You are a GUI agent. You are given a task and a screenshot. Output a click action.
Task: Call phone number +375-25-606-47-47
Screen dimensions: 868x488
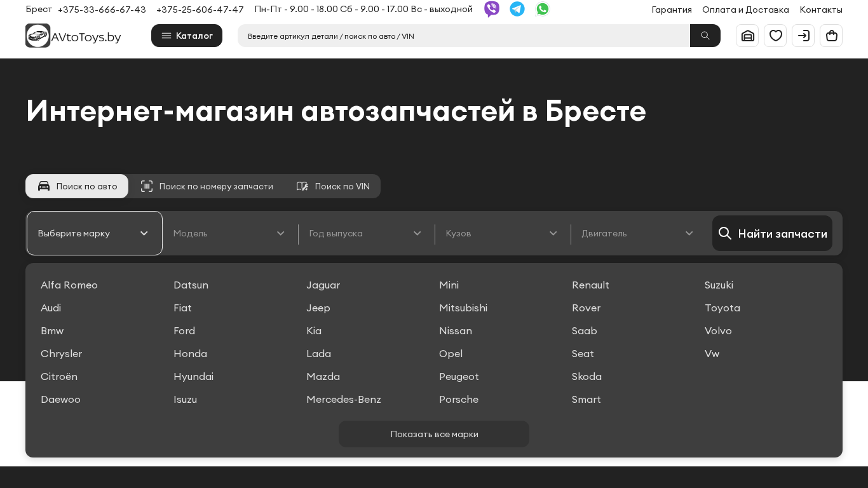(200, 10)
